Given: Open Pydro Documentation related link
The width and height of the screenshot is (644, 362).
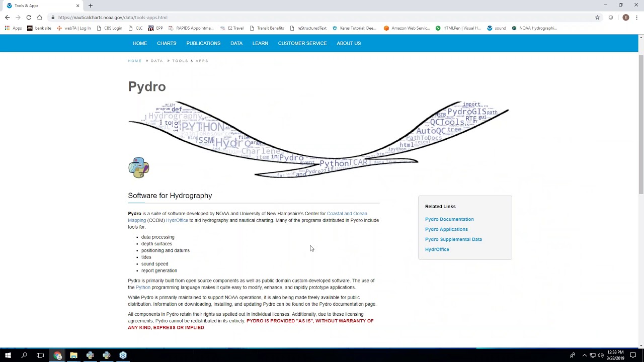Looking at the screenshot, I should tap(449, 219).
